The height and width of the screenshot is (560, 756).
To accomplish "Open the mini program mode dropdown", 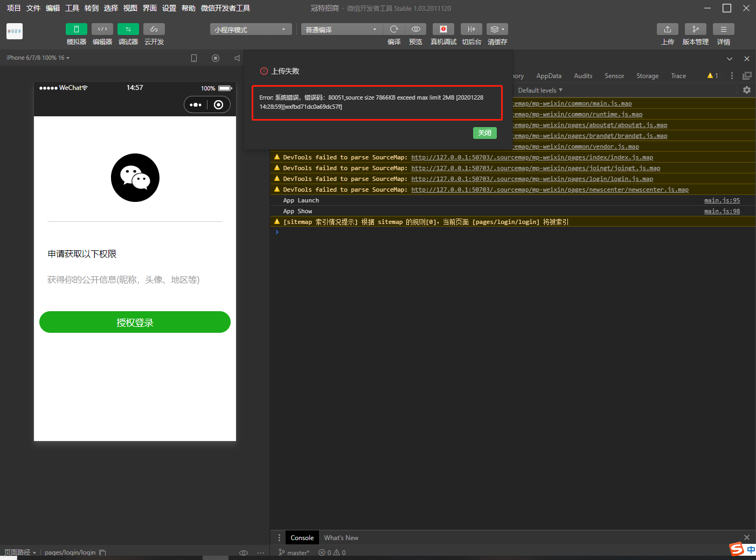I will [x=251, y=29].
